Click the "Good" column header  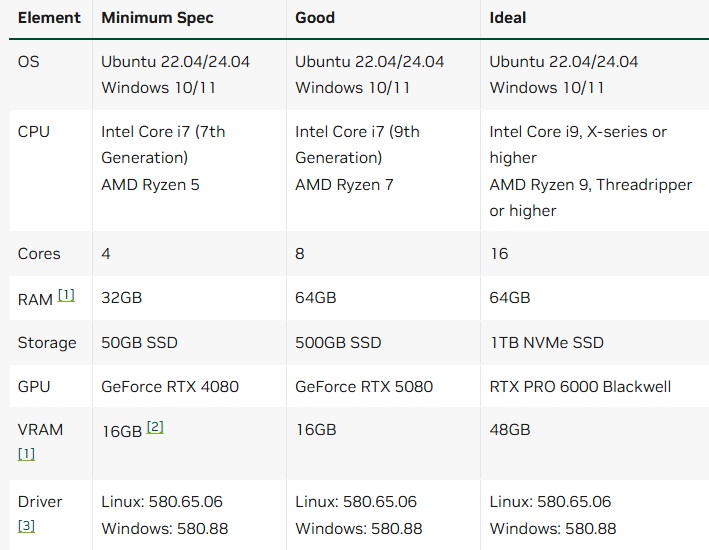[315, 18]
